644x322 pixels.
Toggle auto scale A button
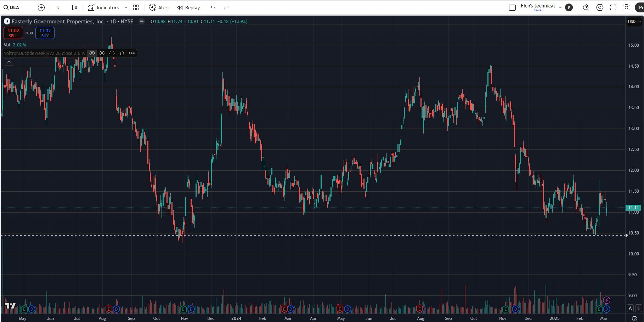630,309
